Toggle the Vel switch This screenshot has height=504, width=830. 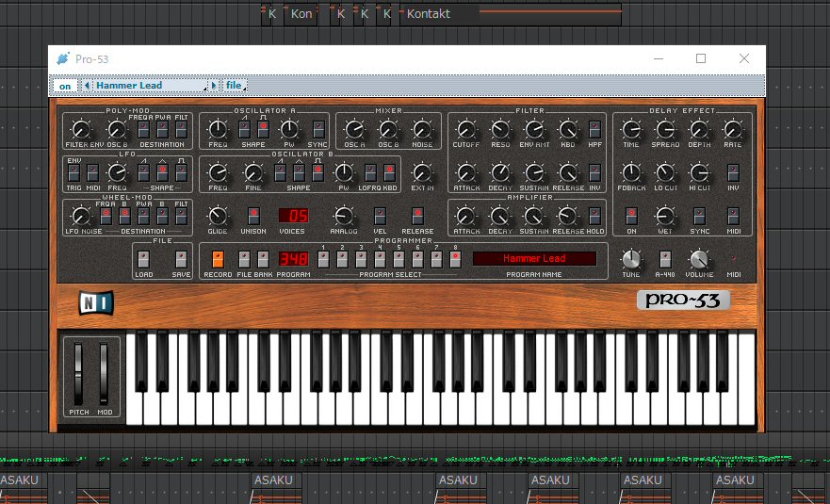[x=380, y=216]
